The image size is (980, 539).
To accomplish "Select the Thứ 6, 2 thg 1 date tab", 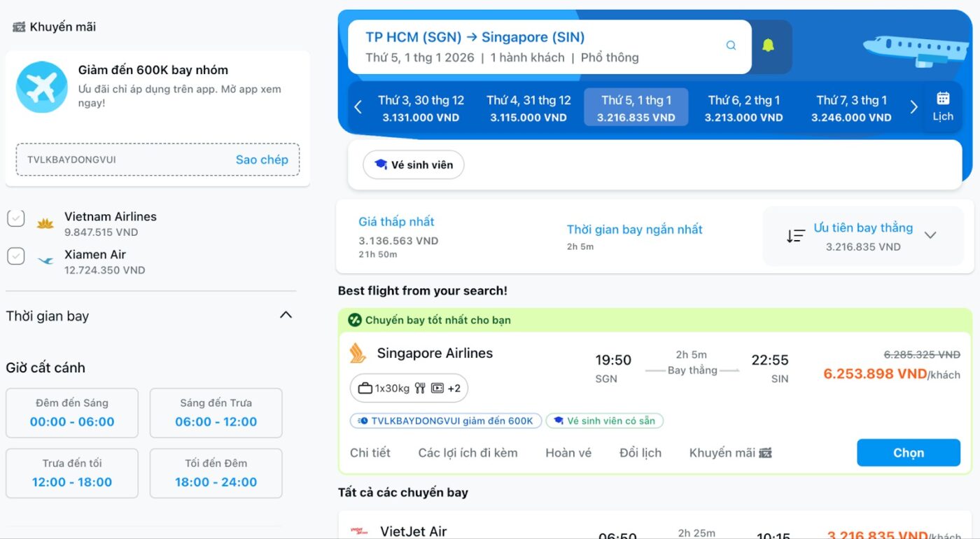I will pyautogui.click(x=743, y=108).
